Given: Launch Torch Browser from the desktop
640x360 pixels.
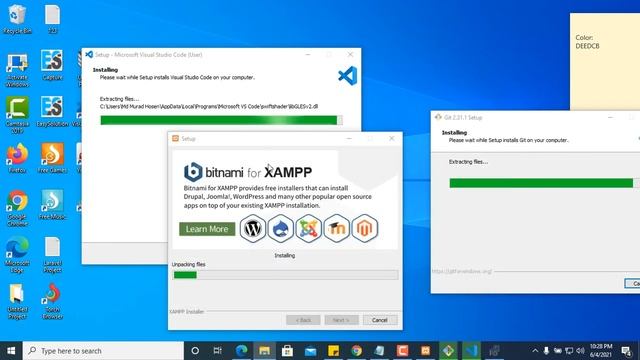Looking at the screenshot, I should click(x=52, y=301).
